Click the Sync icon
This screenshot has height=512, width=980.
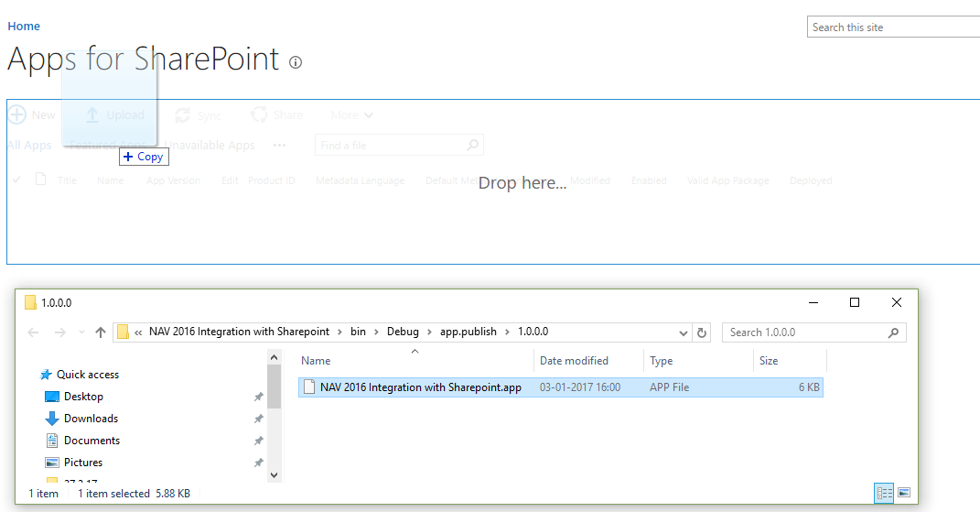[x=182, y=115]
